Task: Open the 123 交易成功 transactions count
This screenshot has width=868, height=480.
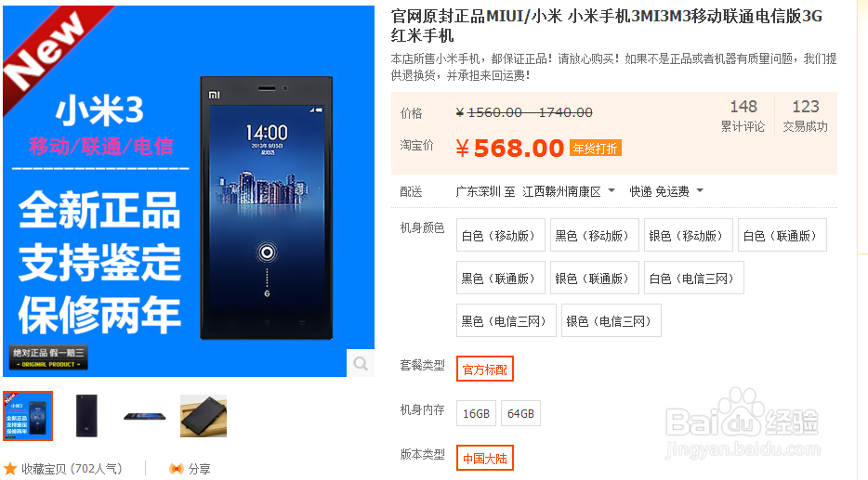Action: click(x=805, y=115)
